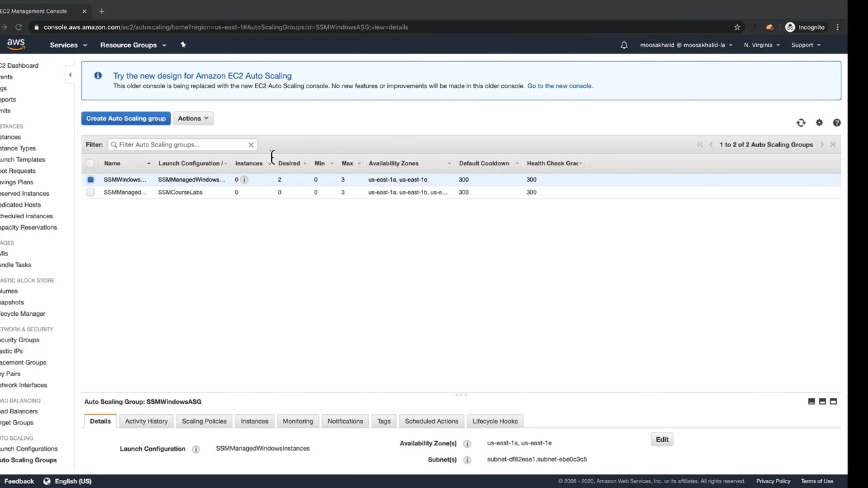Refresh the Auto Scaling groups list
The image size is (868, 488).
point(801,123)
